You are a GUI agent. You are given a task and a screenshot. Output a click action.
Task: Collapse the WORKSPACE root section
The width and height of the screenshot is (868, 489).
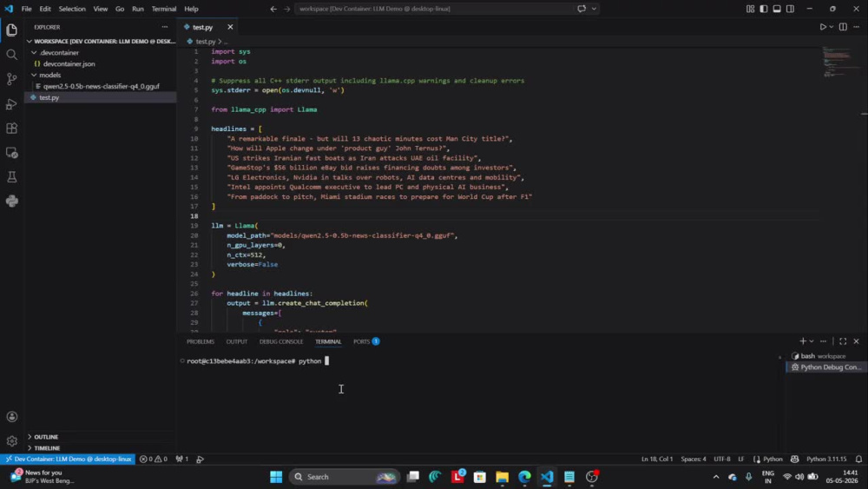click(x=30, y=41)
